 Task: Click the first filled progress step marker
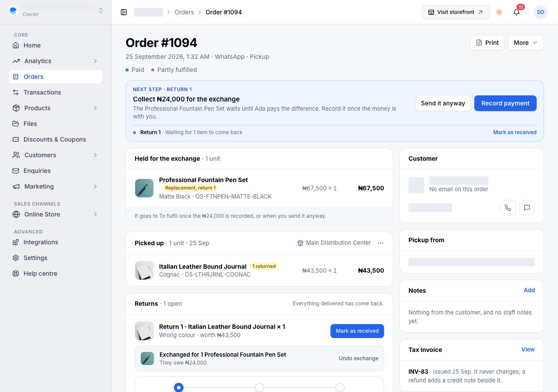click(x=179, y=388)
